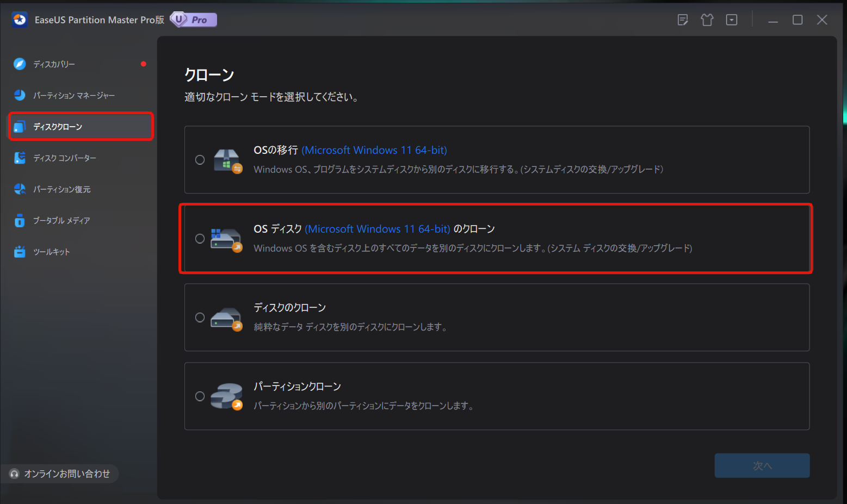
Task: Select the OSの移行 radio button
Action: point(200,160)
